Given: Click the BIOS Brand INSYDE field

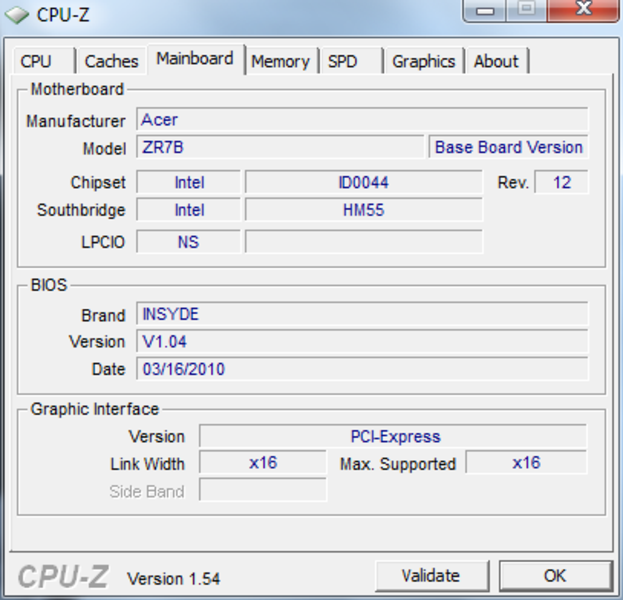Looking at the screenshot, I should coord(362,314).
